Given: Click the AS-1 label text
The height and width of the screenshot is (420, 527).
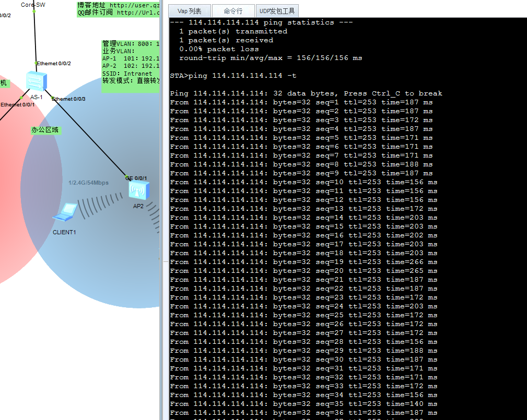Looking at the screenshot, I should pos(36,97).
